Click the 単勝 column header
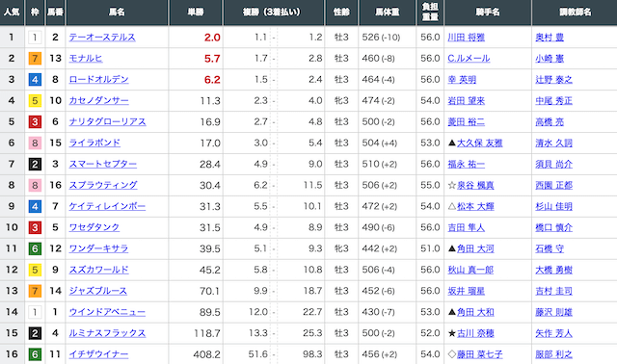Viewport: 617px width, 364px height. (196, 13)
